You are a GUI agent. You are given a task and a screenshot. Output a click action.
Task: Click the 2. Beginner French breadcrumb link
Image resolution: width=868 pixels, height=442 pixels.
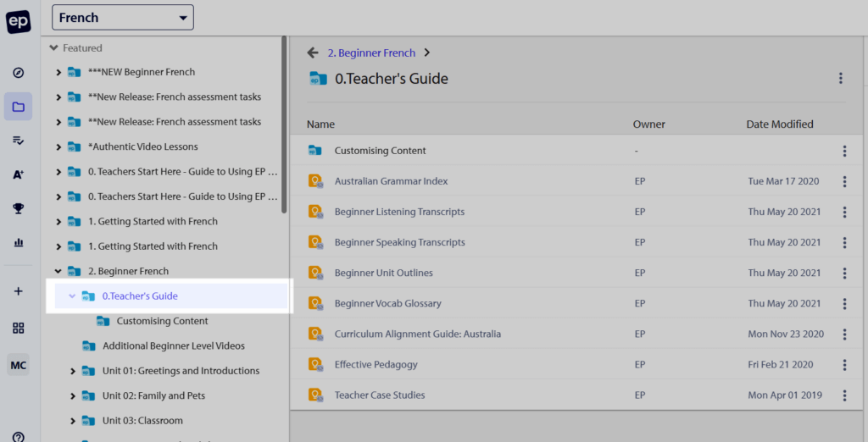pos(371,53)
